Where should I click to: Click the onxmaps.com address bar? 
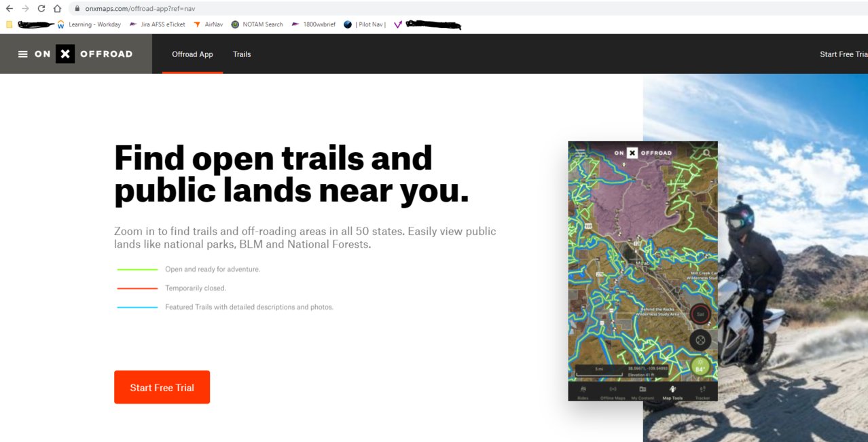click(x=469, y=9)
